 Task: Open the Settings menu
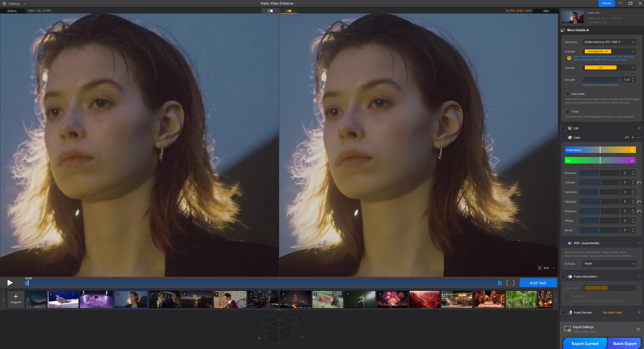(x=14, y=4)
